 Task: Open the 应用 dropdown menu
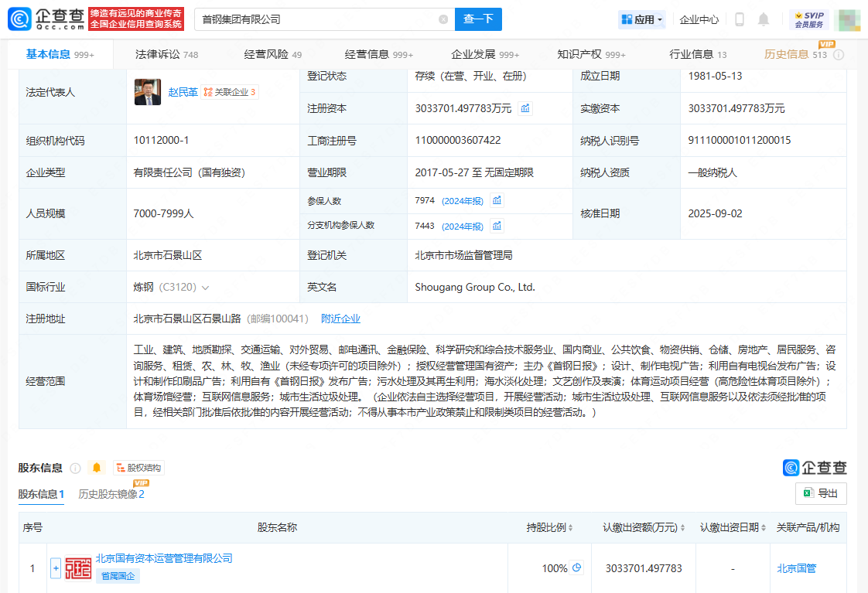pyautogui.click(x=642, y=19)
